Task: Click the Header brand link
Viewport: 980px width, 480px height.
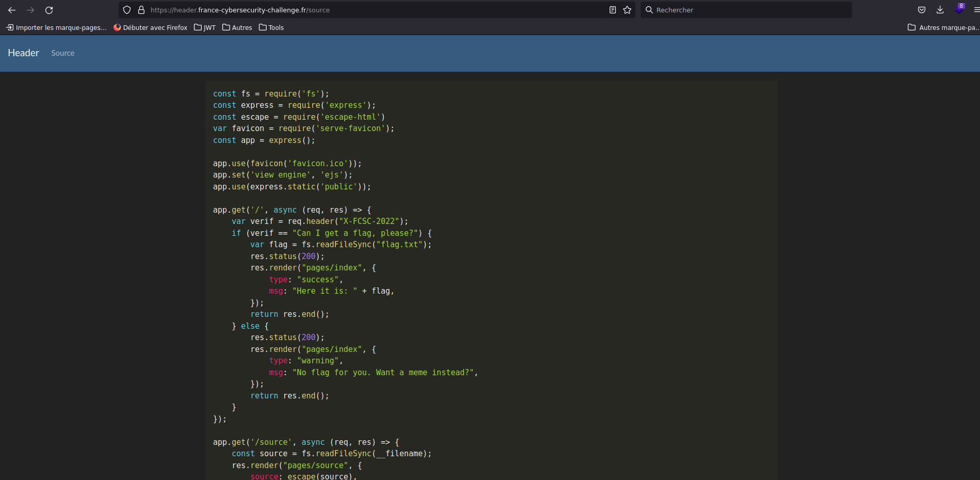Action: pyautogui.click(x=23, y=53)
